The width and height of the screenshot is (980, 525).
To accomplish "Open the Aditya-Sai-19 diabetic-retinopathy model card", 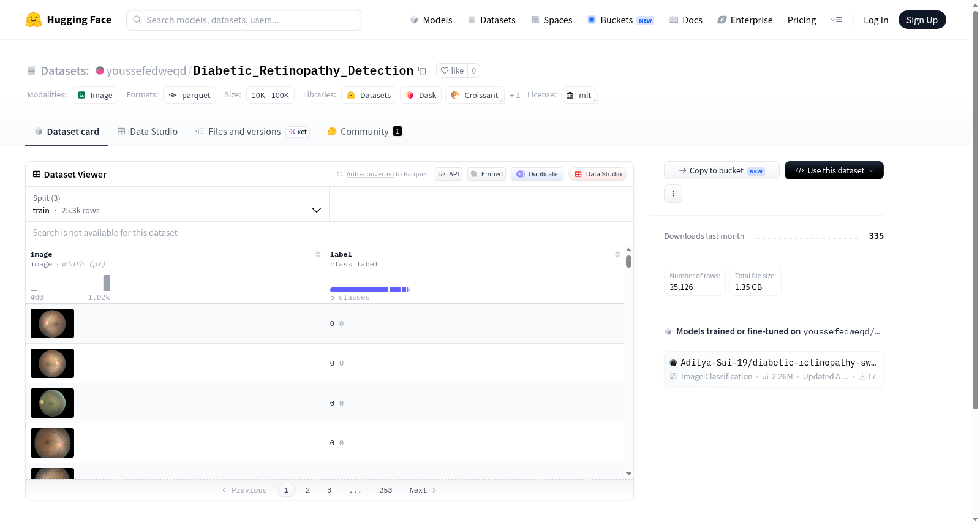I will tap(774, 369).
